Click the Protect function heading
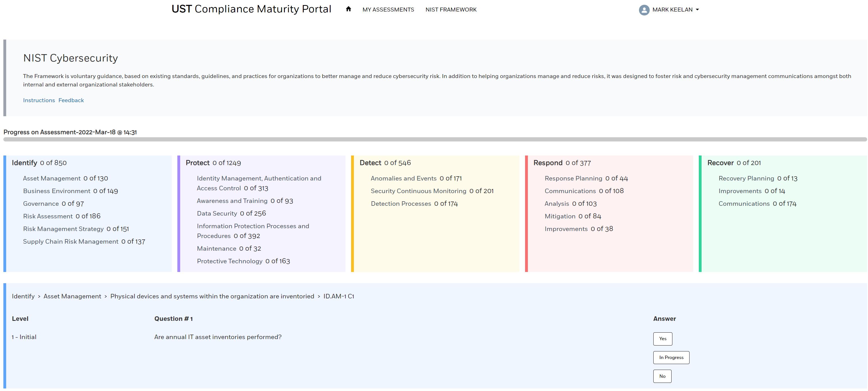The image size is (868, 391). pos(198,163)
